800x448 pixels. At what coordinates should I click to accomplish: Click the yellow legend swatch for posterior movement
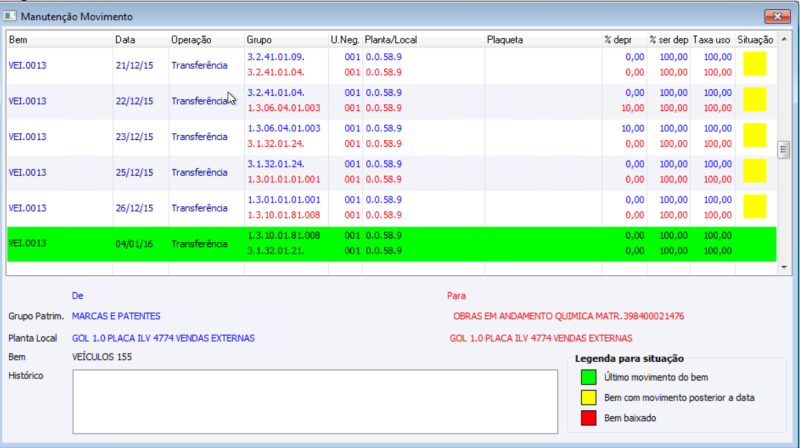tap(588, 397)
